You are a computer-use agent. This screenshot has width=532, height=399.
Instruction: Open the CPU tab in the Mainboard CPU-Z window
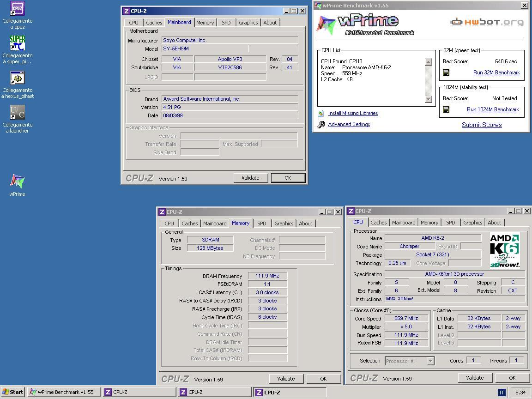(133, 23)
